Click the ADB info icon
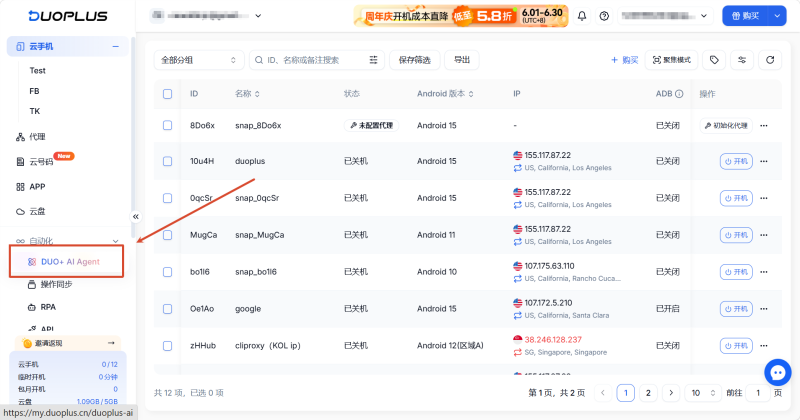 (x=679, y=94)
